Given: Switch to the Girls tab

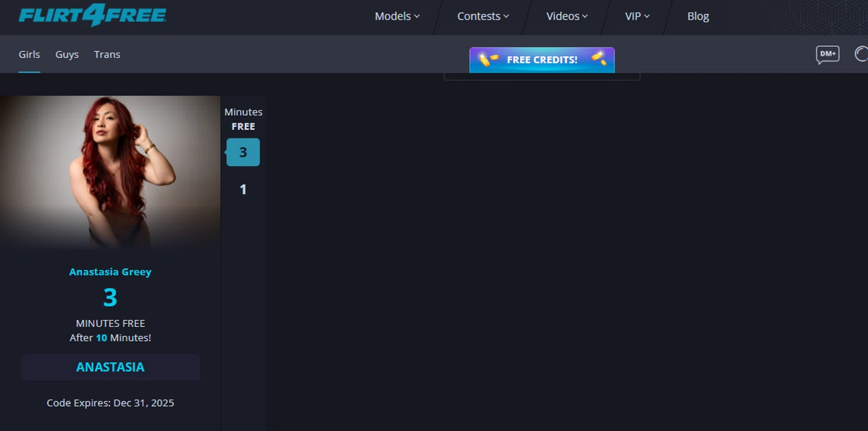Looking at the screenshot, I should tap(30, 54).
